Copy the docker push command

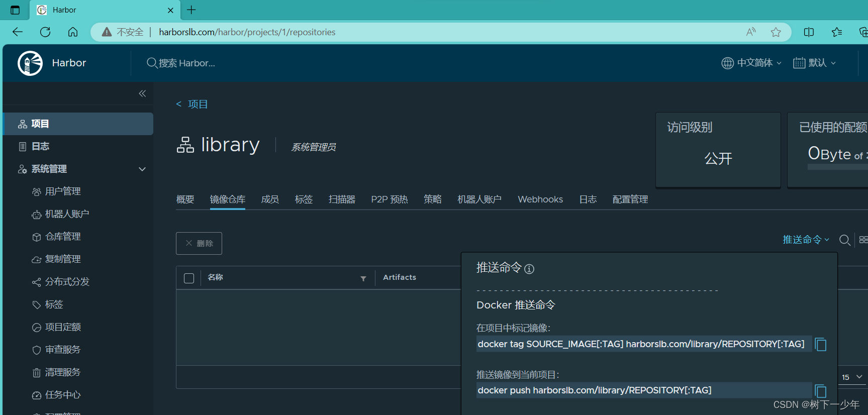[x=820, y=391]
